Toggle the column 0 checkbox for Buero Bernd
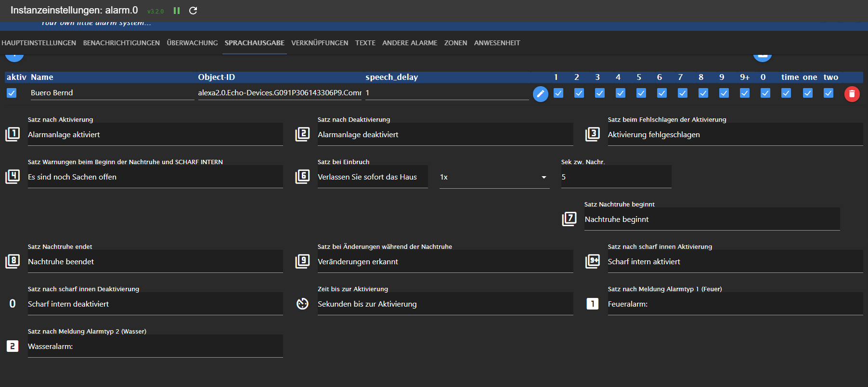Image resolution: width=868 pixels, height=387 pixels. tap(765, 93)
